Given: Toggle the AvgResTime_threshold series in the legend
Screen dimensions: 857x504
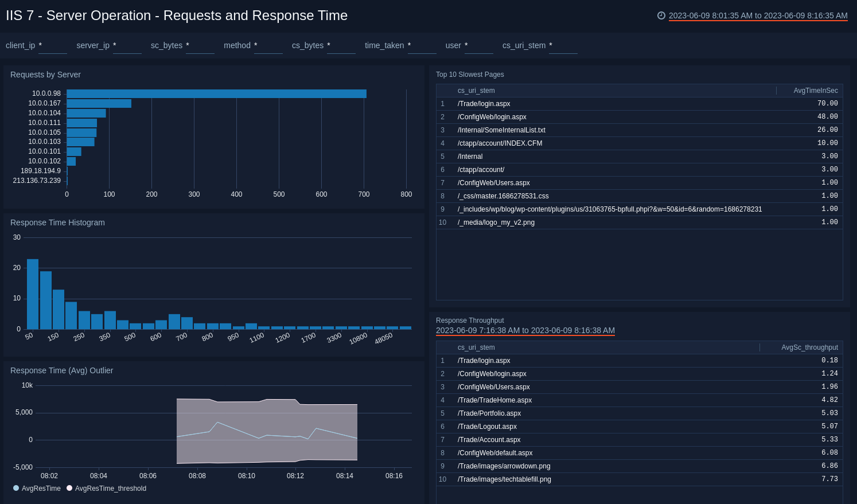Looking at the screenshot, I should [111, 489].
